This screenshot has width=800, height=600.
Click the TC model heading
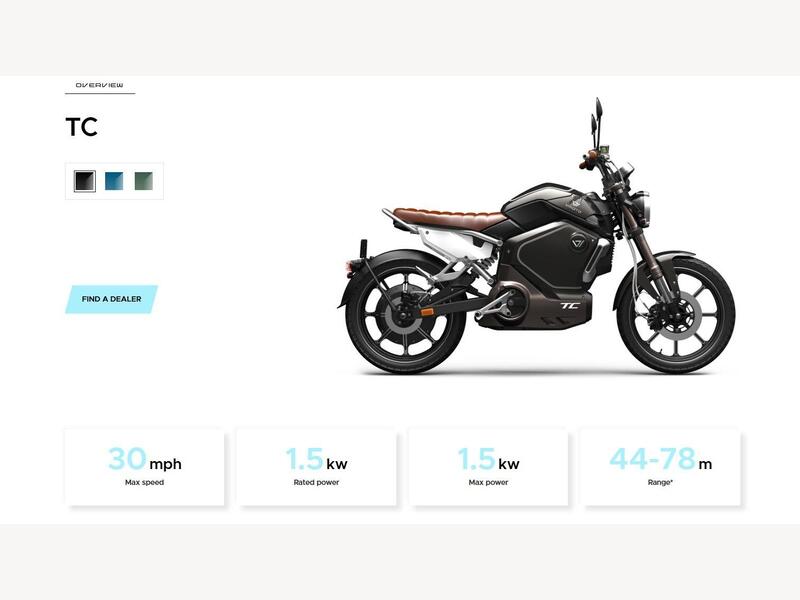pos(82,127)
